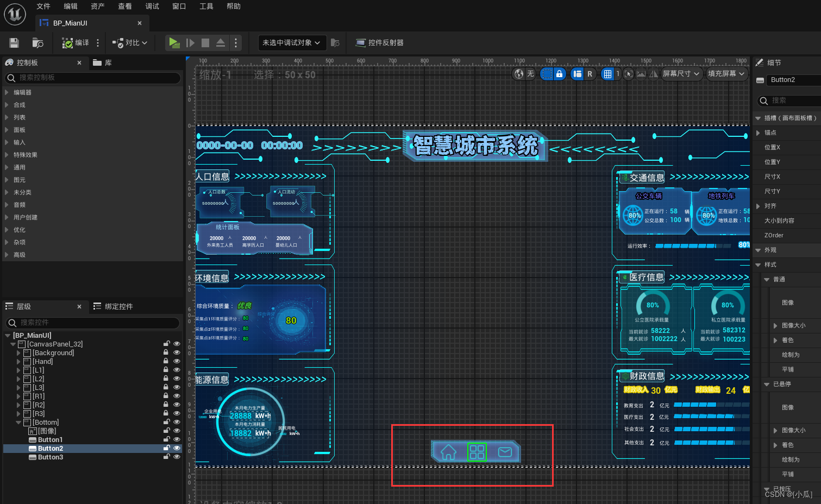821x504 pixels.
Task: Expand the 锚点 anchors property
Action: 758,133
